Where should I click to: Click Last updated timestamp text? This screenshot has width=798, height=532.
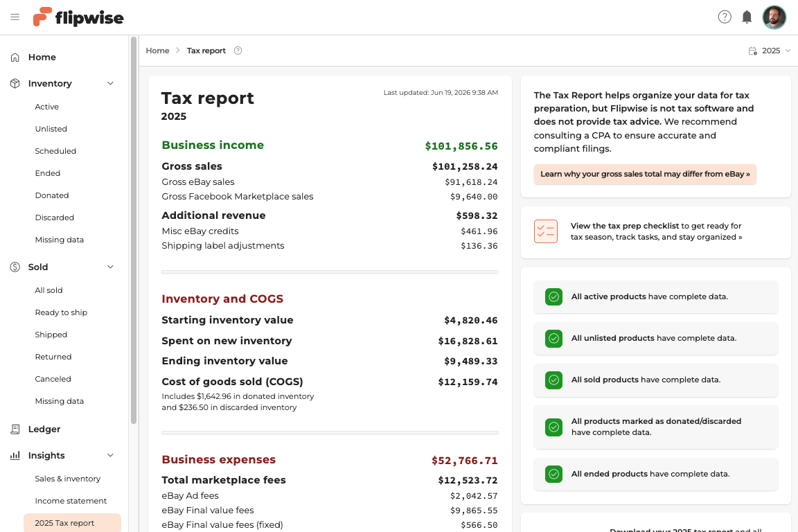[x=441, y=93]
